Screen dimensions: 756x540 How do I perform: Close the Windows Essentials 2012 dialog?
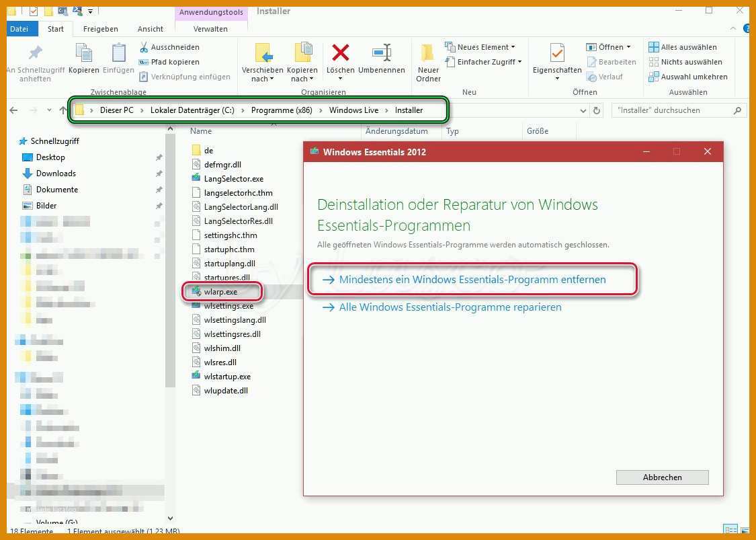(x=708, y=151)
